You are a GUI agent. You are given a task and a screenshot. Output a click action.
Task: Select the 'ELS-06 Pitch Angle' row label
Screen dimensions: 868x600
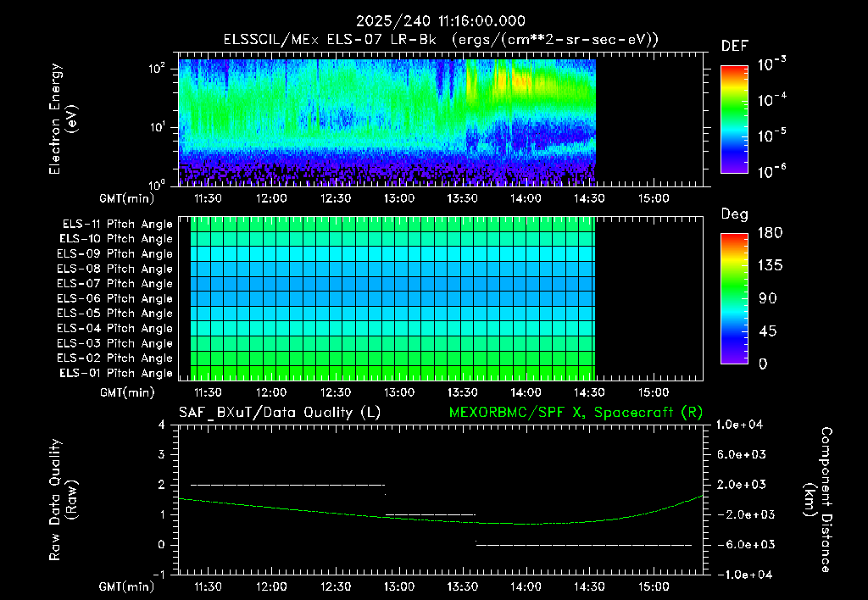tap(114, 299)
